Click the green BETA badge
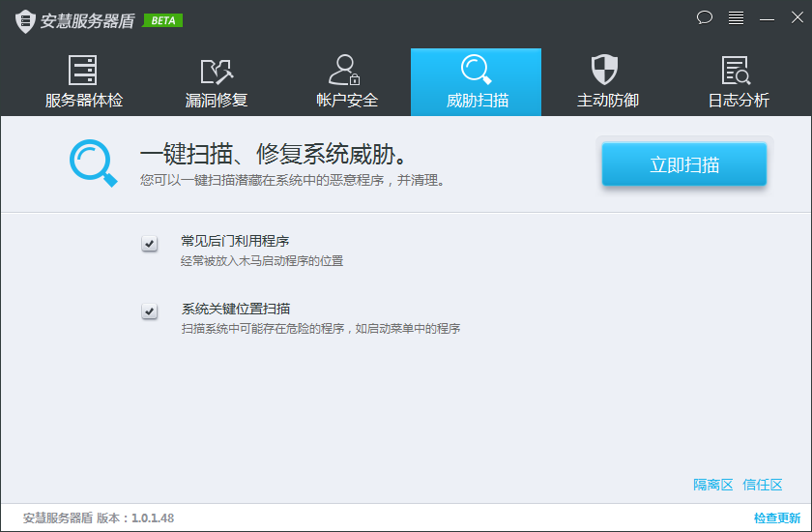This screenshot has width=812, height=532. 162,20
